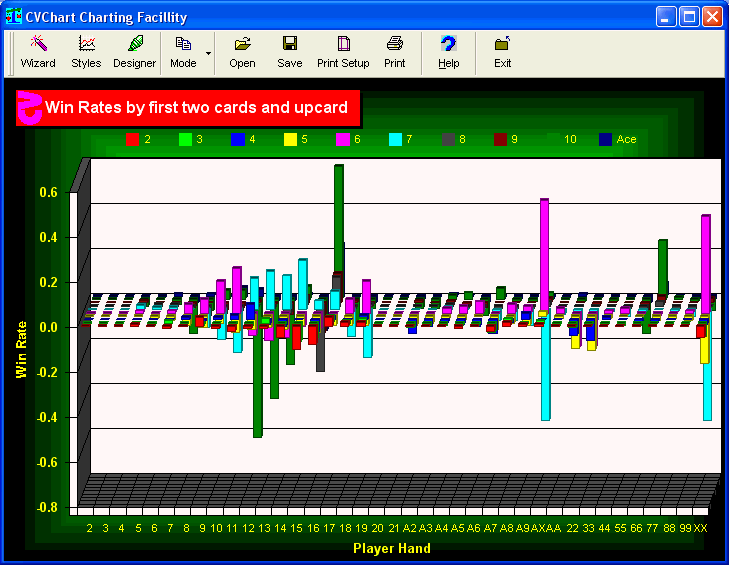The height and width of the screenshot is (565, 729).
Task: Click the cyan legend swatch for upcard 7
Action: 395,139
